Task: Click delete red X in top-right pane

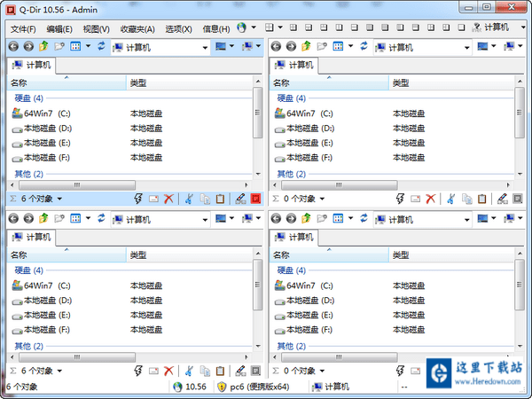Action: [431, 199]
